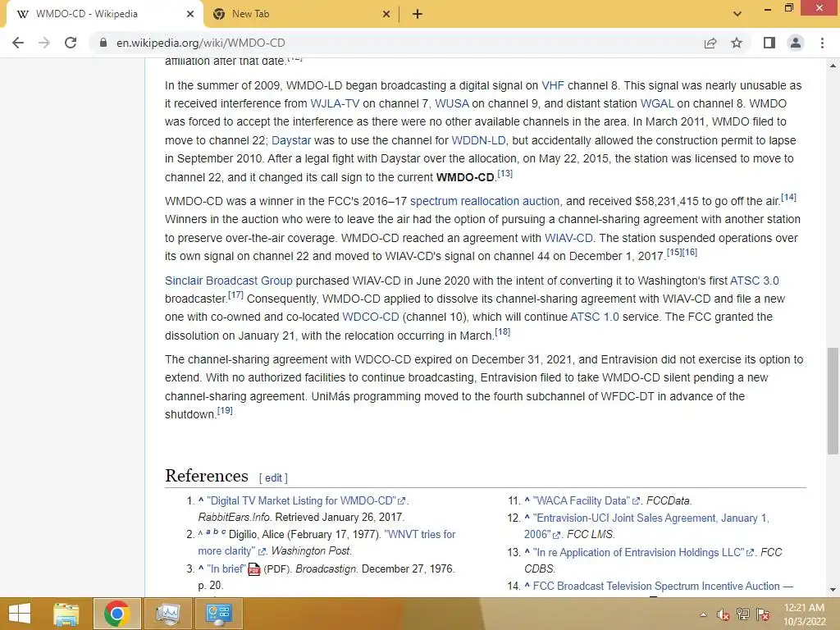Click the page scrollbar thumb
The width and height of the screenshot is (840, 630).
pos(833,400)
